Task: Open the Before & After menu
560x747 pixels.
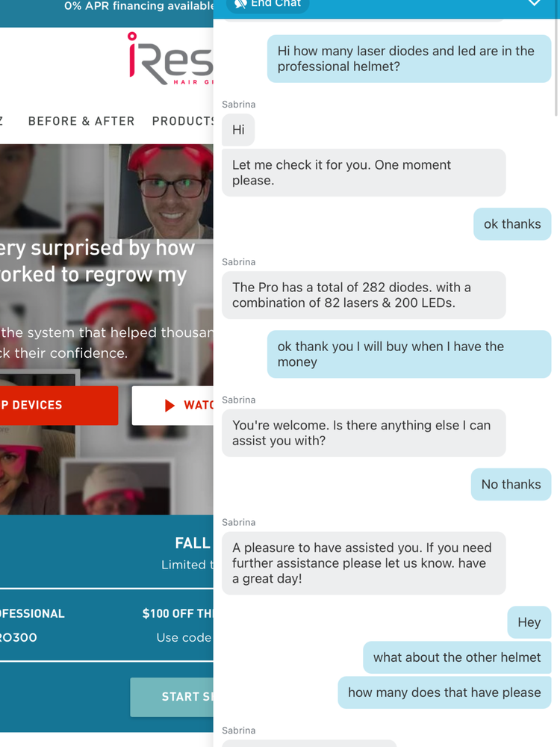Action: (x=81, y=121)
